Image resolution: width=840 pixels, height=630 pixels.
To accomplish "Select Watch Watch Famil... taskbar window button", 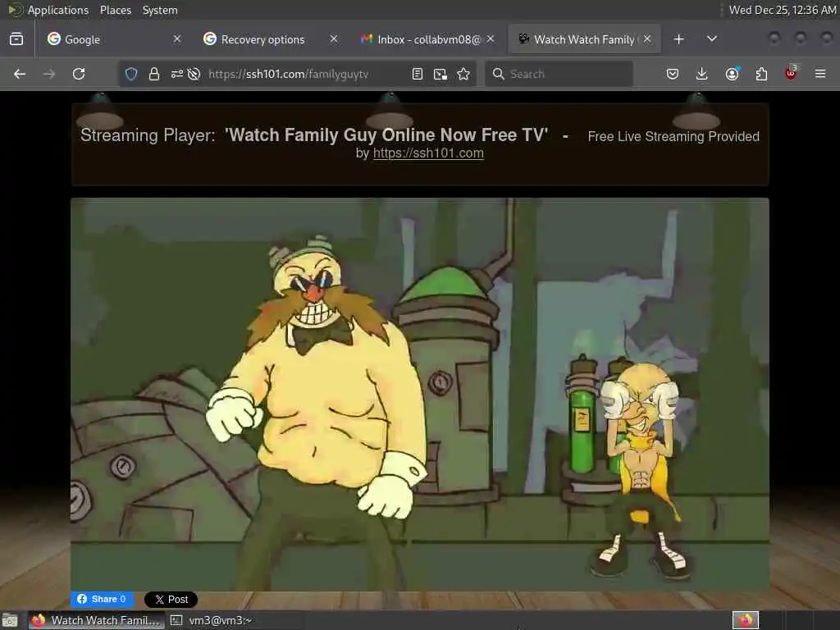I will click(97, 620).
